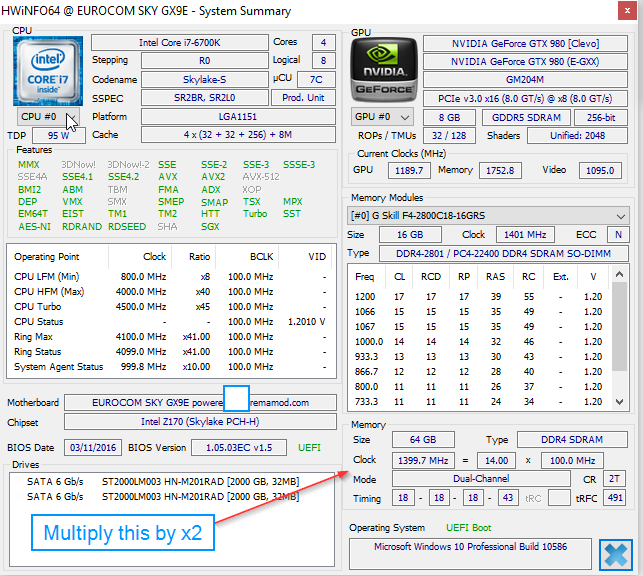643x576 pixels.
Task: Click the GM204M GPU chip field
Action: point(525,80)
